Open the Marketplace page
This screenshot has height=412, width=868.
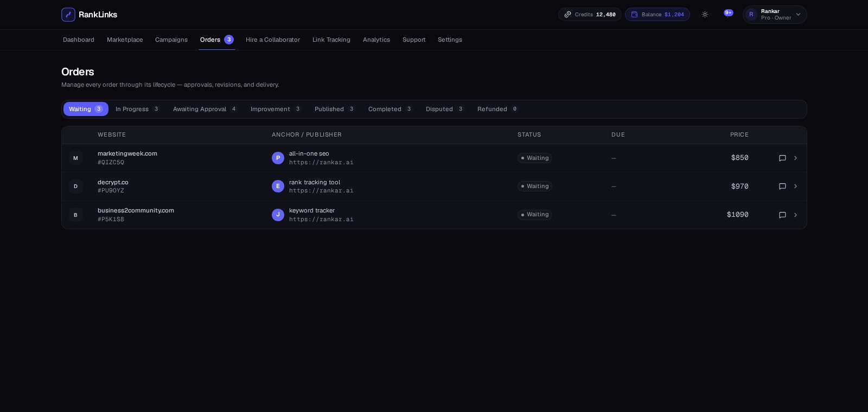pos(125,40)
